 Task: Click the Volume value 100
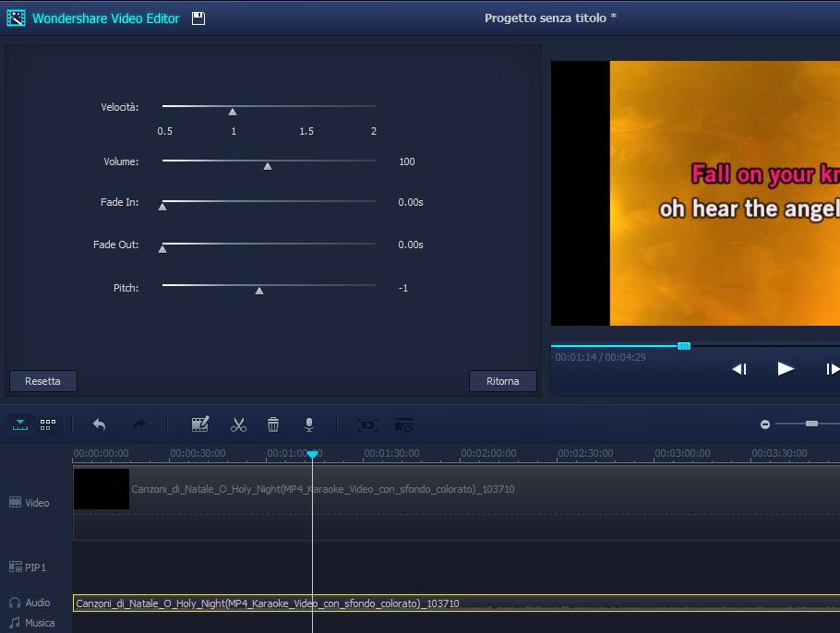click(406, 161)
